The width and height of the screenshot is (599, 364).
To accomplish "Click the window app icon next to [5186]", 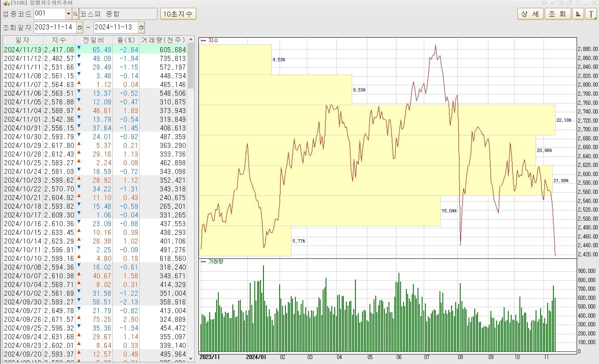I will tap(6, 3).
